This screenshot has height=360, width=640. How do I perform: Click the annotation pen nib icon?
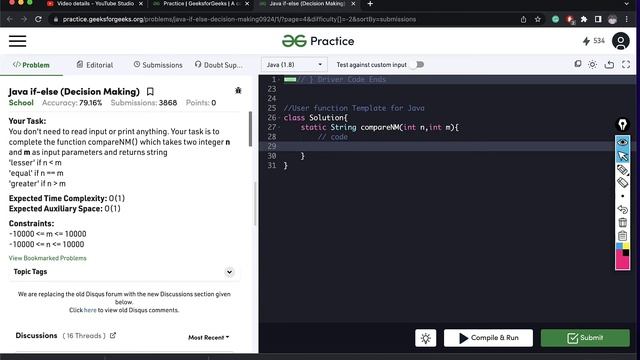pos(622,124)
